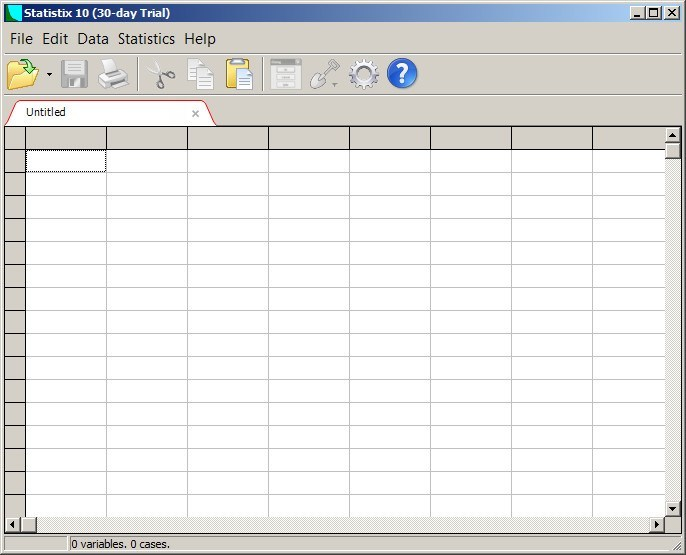Maximize the Statistix window
The image size is (686, 555).
pos(654,13)
